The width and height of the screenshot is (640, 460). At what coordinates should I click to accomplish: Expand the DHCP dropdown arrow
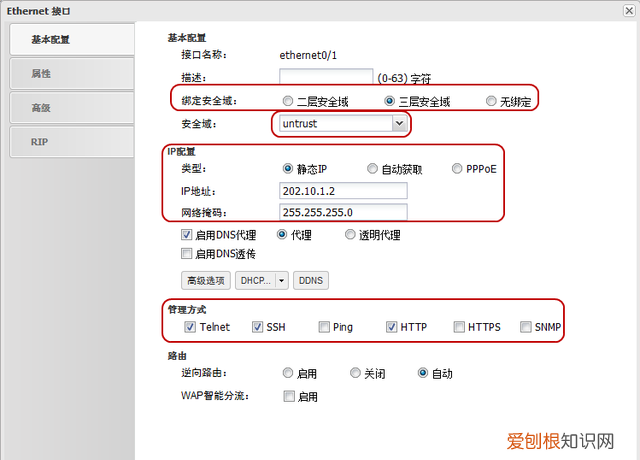pos(282,281)
